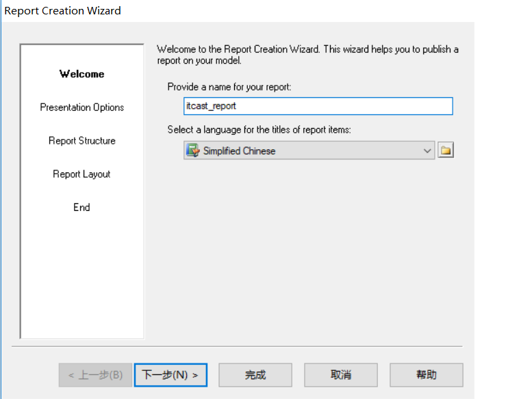Click the 帮助 help button
The image size is (532, 399).
click(426, 375)
